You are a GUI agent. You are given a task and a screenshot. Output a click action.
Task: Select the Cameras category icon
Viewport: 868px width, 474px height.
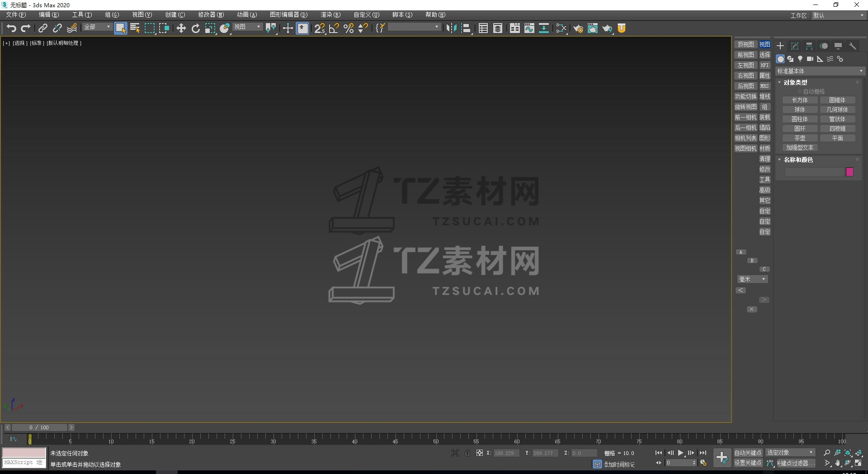tap(810, 59)
